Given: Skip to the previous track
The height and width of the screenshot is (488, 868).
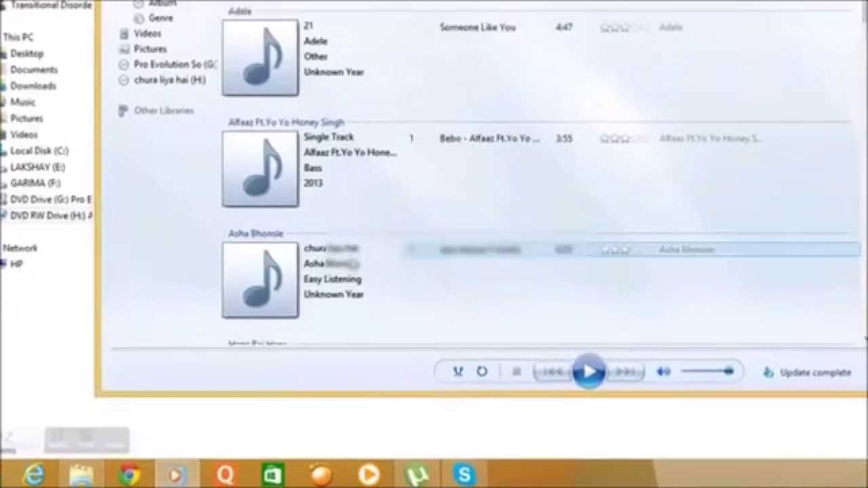Looking at the screenshot, I should pyautogui.click(x=553, y=371).
